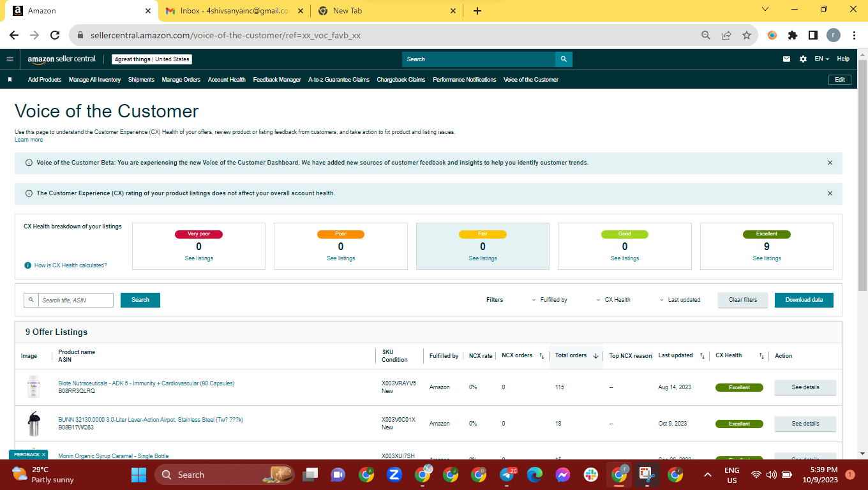The height and width of the screenshot is (490, 868).
Task: Expand the Last updated filter dropdown
Action: 680,300
